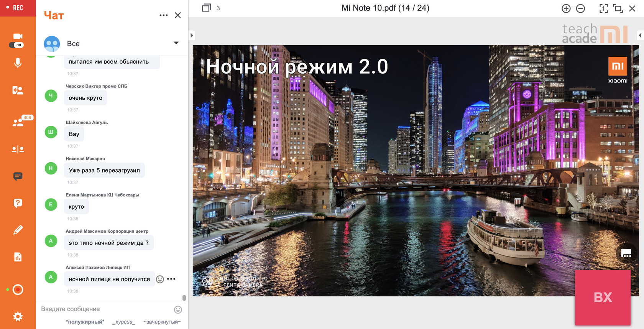Open more actions for last message

(x=171, y=279)
